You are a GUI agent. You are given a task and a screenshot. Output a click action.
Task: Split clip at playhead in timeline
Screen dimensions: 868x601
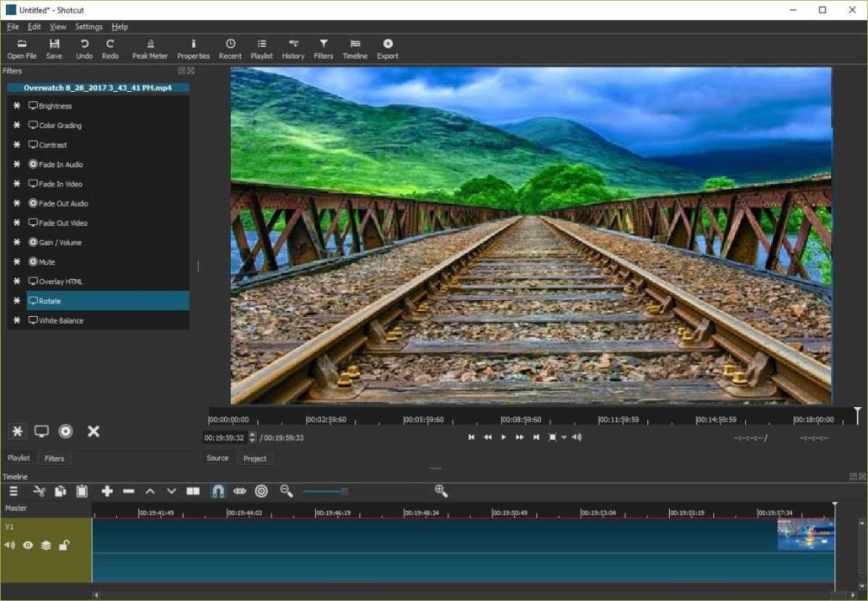click(x=193, y=491)
